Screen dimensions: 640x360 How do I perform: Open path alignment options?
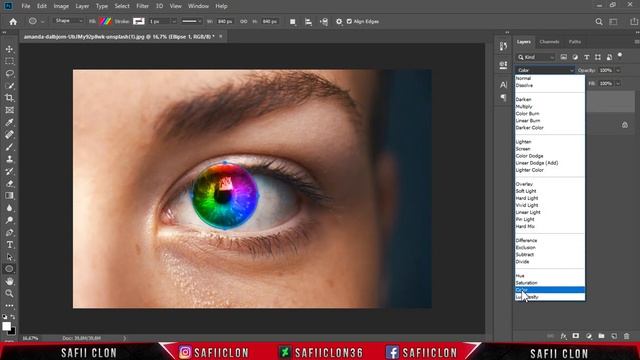coord(308,22)
